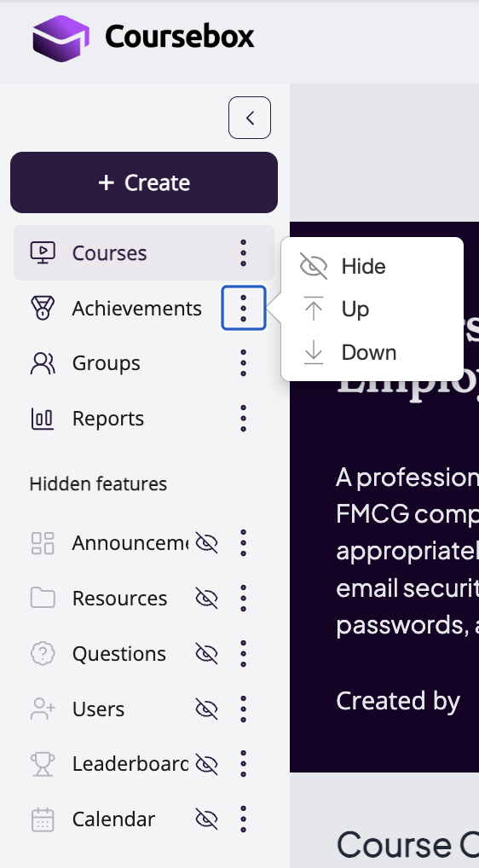Toggle visibility eye for Calendar

207,819
